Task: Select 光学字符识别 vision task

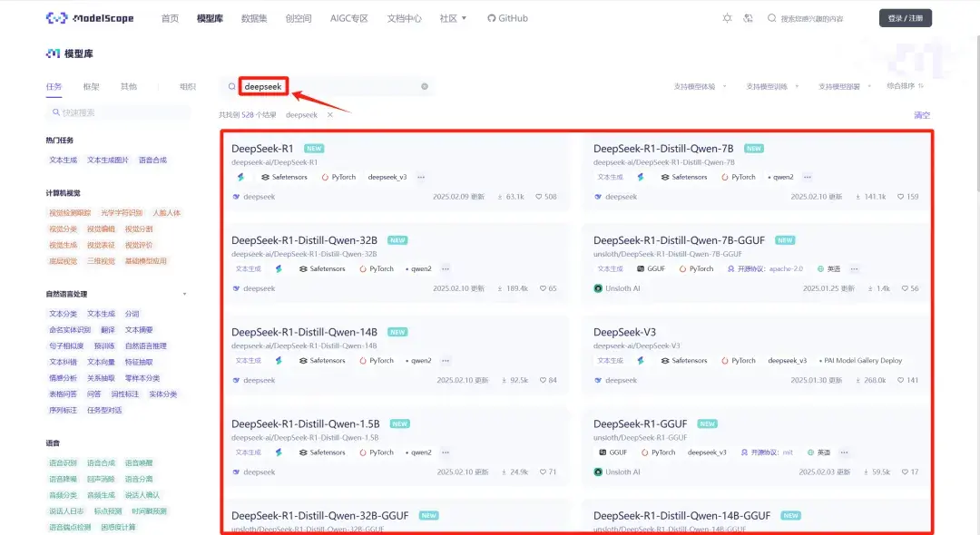Action: coord(122,213)
